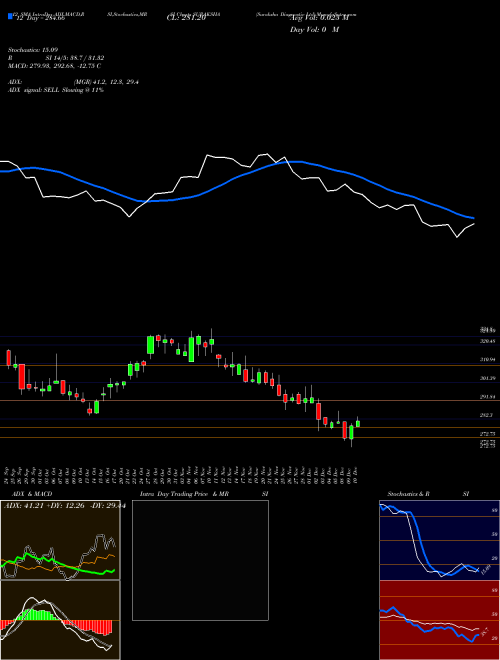The width and height of the screenshot is (500, 660).
Task: Click the last green candlestick on the chart
Action: pyautogui.click(x=358, y=423)
